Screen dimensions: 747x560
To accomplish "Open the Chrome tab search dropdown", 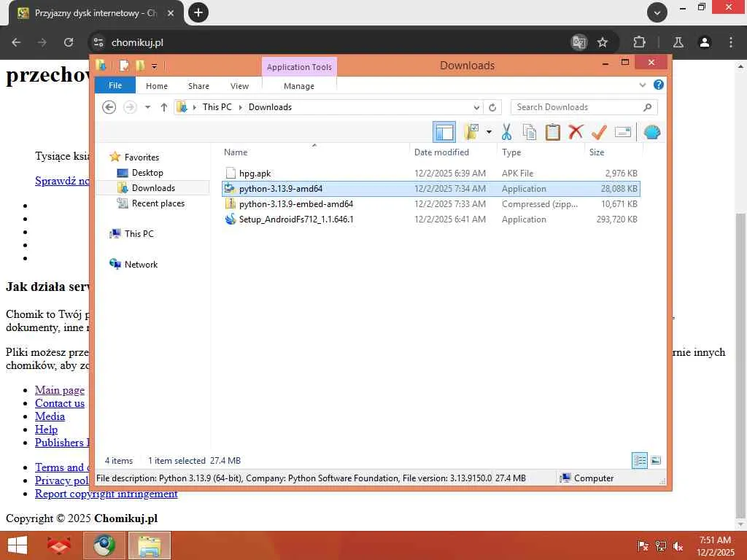I will (657, 13).
